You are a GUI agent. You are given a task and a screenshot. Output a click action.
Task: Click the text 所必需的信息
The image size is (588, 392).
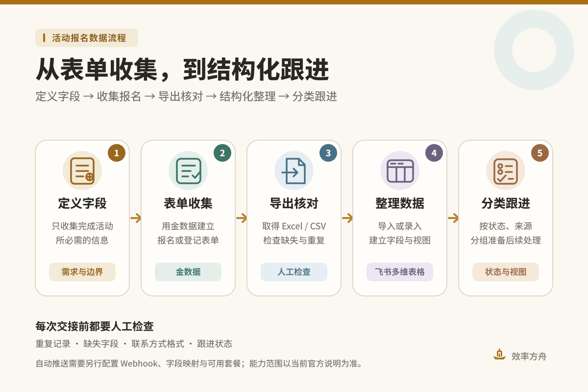point(82,241)
